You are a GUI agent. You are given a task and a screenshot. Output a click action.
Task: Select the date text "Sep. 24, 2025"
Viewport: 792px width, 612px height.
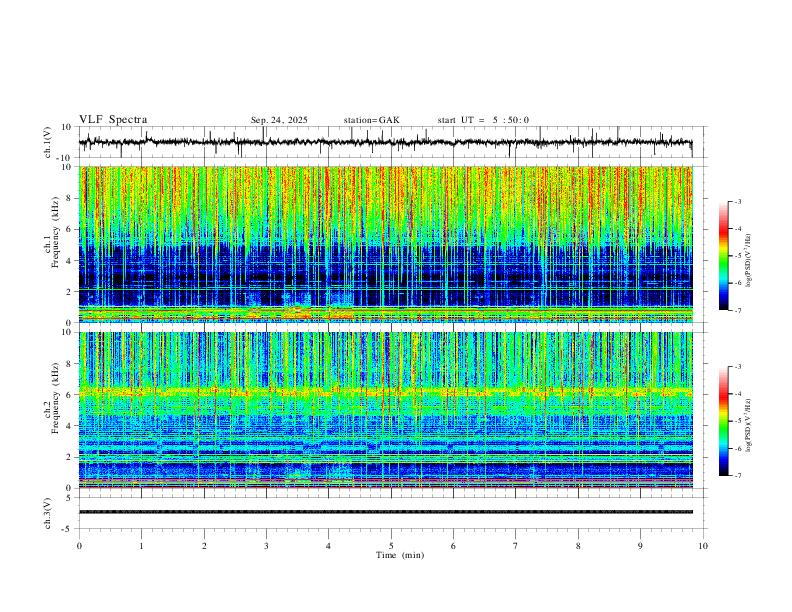(279, 120)
